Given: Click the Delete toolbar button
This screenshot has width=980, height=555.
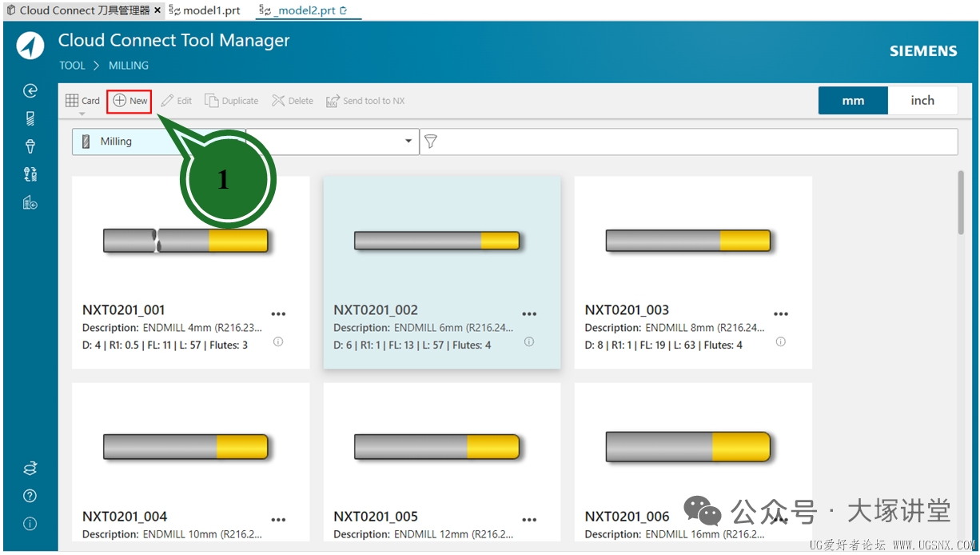Looking at the screenshot, I should click(x=293, y=101).
